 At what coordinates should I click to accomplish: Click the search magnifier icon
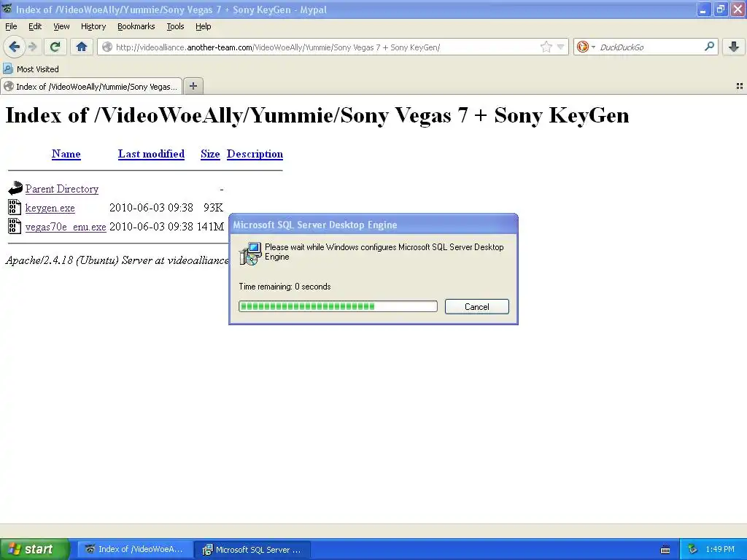pos(709,46)
